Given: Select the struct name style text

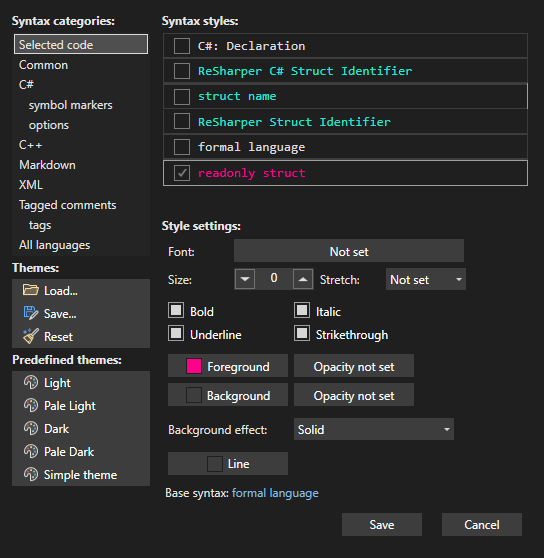Looking at the screenshot, I should (237, 96).
